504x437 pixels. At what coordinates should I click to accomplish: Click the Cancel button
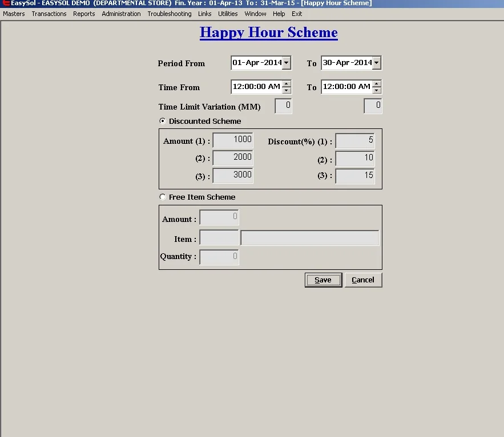tap(363, 280)
